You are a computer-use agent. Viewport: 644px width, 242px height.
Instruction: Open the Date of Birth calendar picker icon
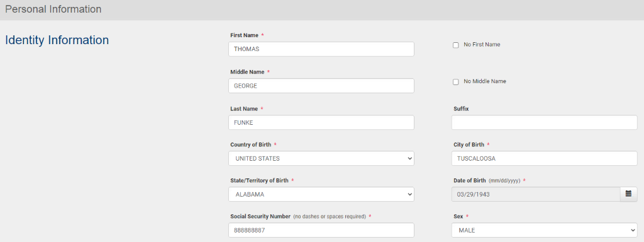click(x=628, y=194)
